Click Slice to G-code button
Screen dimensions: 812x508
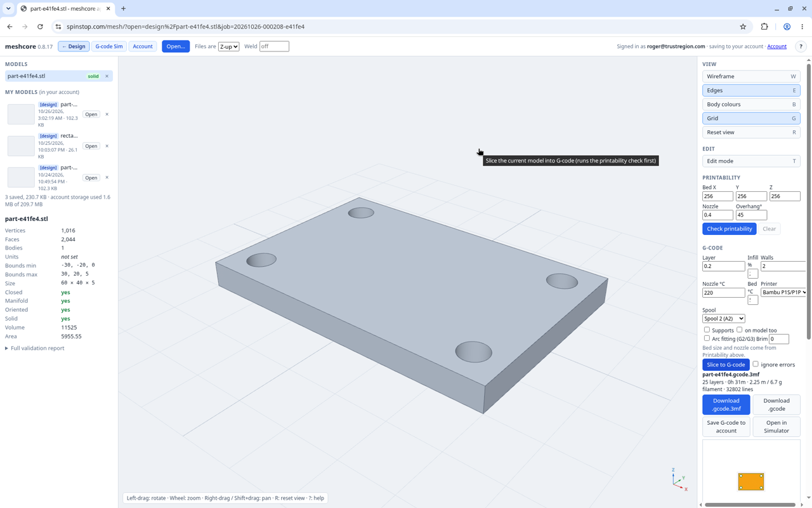pyautogui.click(x=726, y=364)
